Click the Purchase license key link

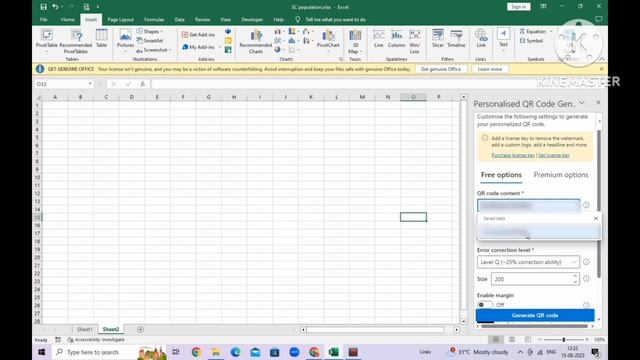[513, 155]
